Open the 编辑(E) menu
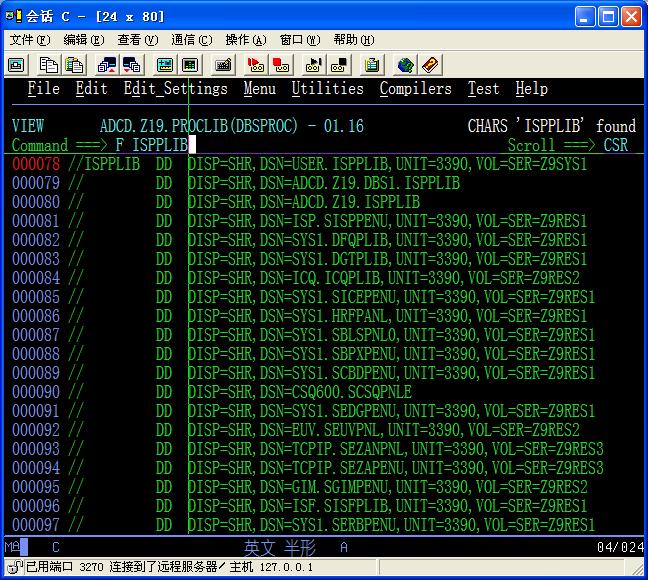The height and width of the screenshot is (580, 648). [83, 40]
